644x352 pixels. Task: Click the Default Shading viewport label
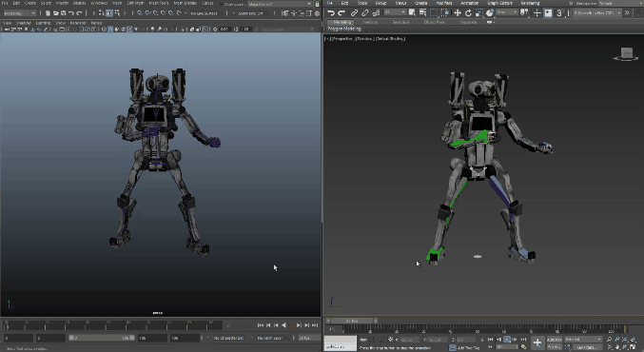tap(390, 39)
